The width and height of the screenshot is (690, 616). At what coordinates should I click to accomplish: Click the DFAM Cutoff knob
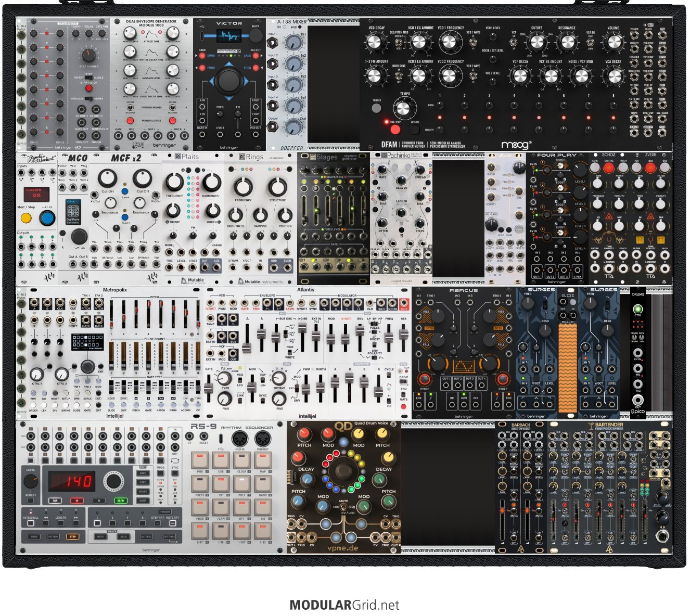point(536,42)
